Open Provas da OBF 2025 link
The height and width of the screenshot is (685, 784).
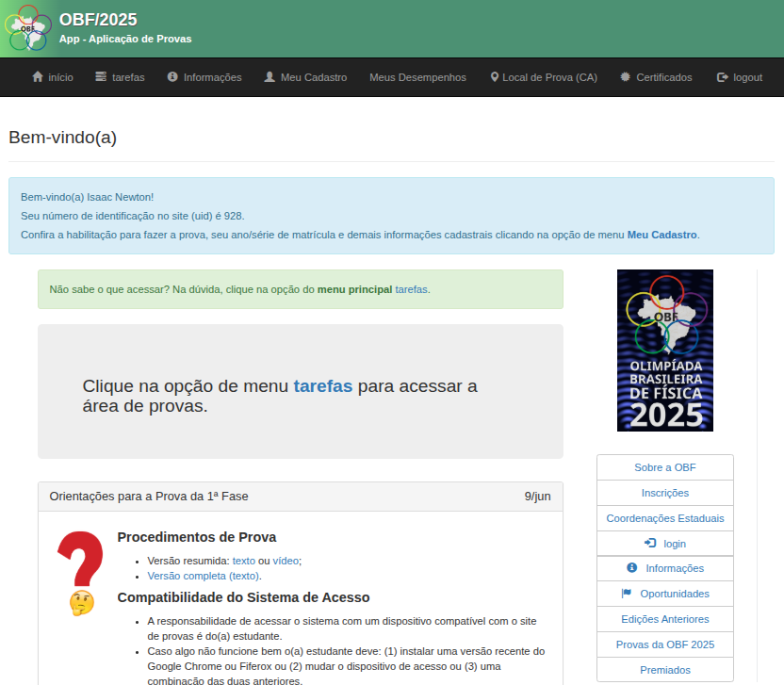(x=665, y=645)
